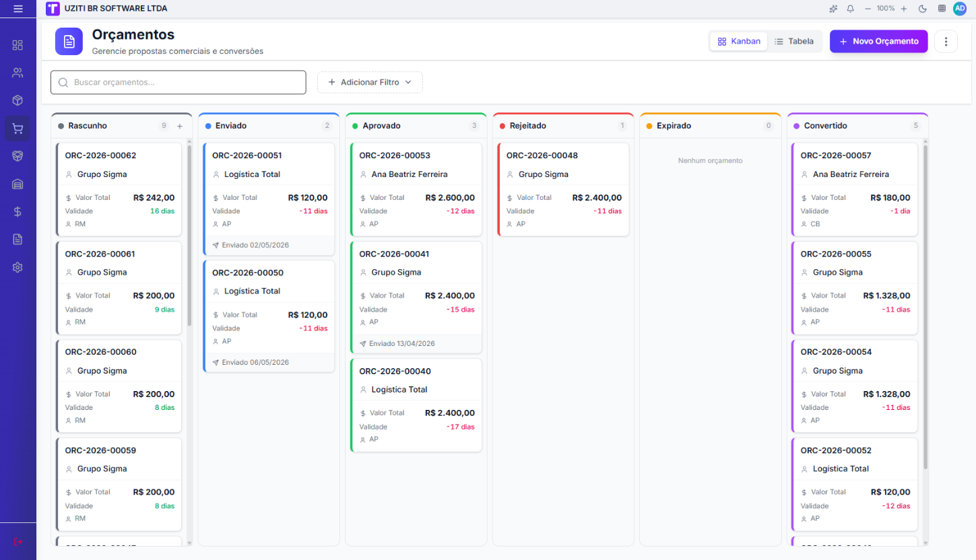Switch to Tabela view
976x560 pixels.
793,41
